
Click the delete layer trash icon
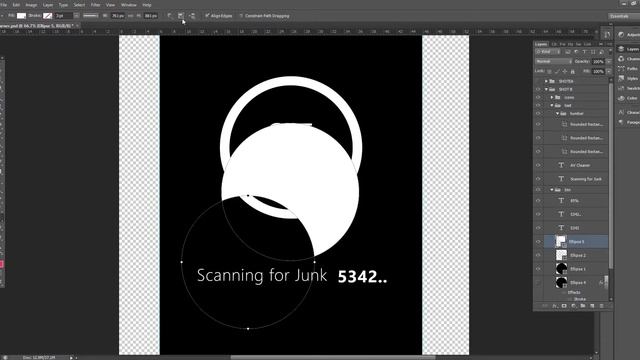coord(602,306)
